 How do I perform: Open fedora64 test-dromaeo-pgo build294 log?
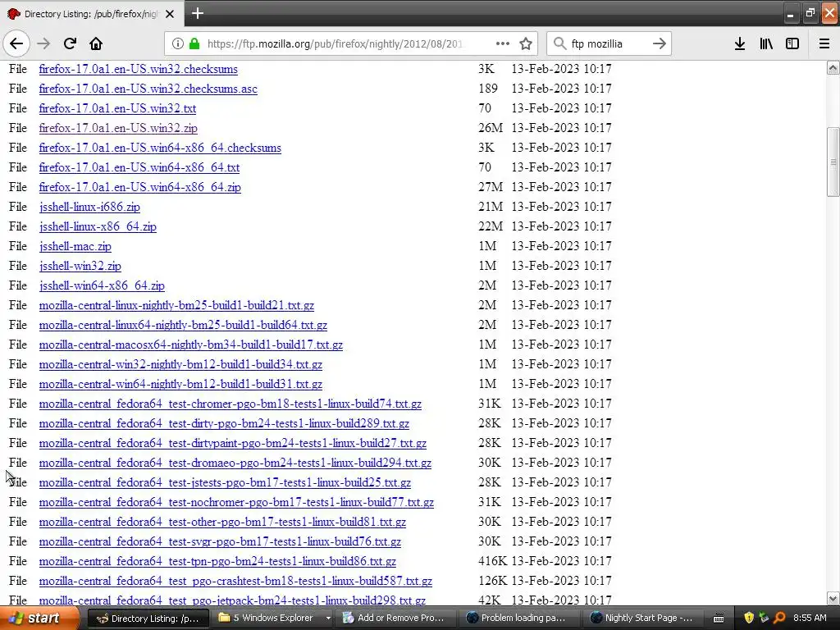[235, 463]
